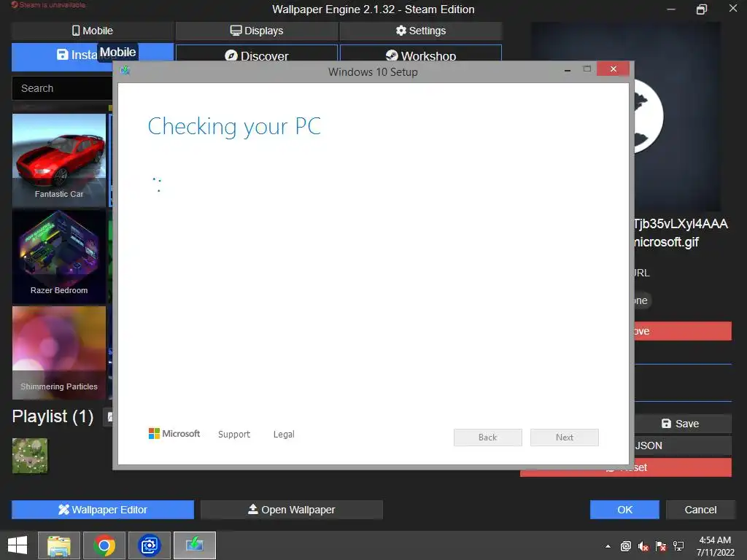The width and height of the screenshot is (747, 560).
Task: Open the Mobile tab in Wallpaper Engine
Action: pyautogui.click(x=93, y=31)
